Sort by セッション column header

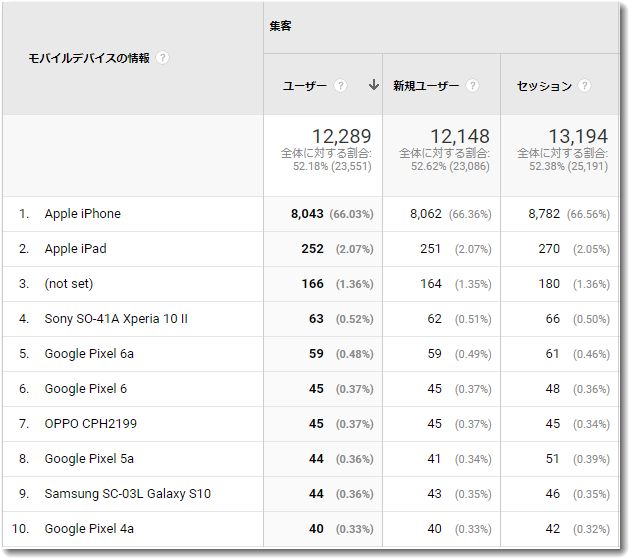[x=544, y=86]
